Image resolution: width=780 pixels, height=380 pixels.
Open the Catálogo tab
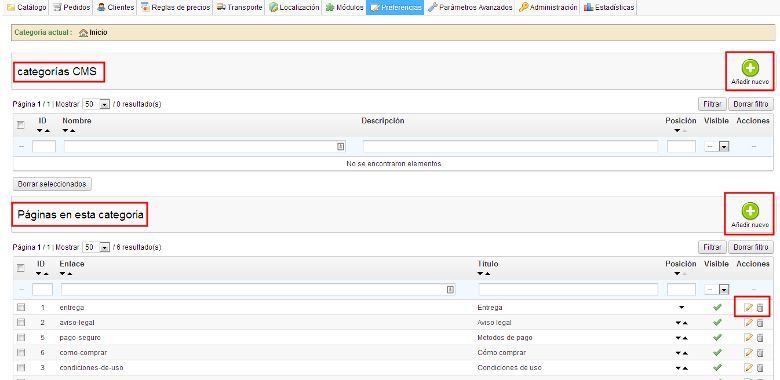[26, 7]
